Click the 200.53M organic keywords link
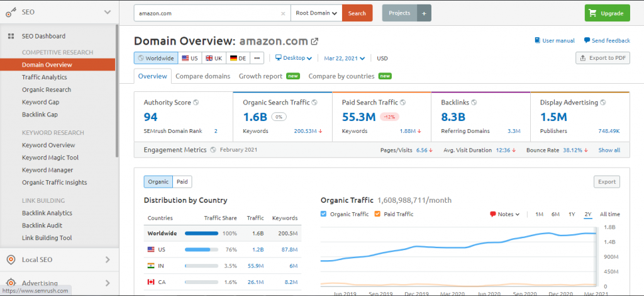This screenshot has width=644, height=296. (x=306, y=131)
